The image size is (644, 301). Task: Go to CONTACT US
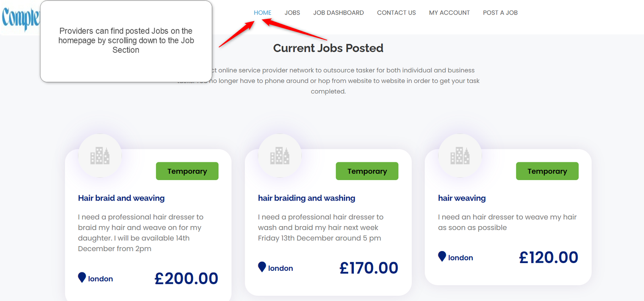396,12
